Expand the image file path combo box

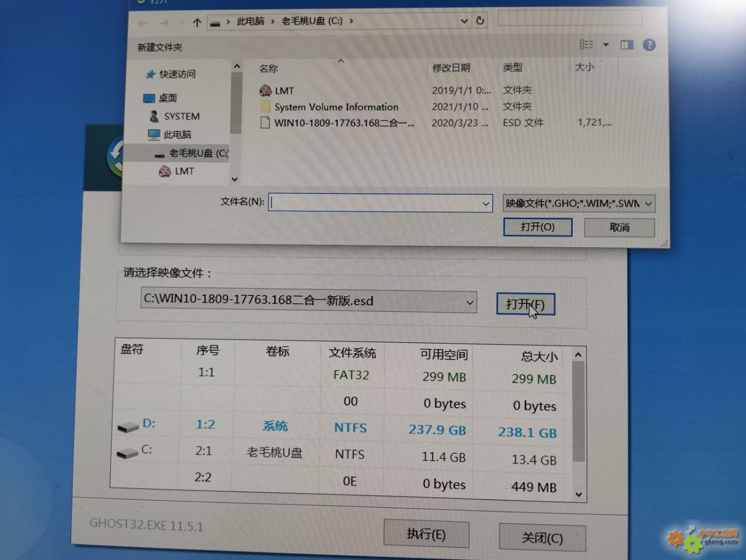pyautogui.click(x=470, y=302)
